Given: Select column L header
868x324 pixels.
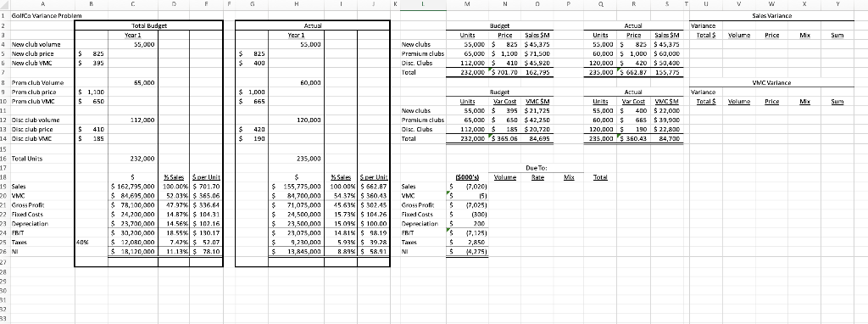Looking at the screenshot, I should [x=423, y=4].
